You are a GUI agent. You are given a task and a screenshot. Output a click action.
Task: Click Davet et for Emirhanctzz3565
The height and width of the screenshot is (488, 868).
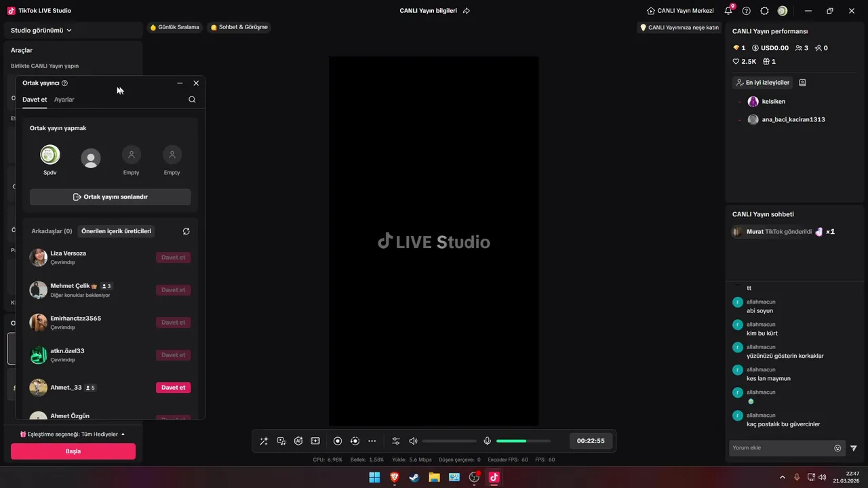pyautogui.click(x=173, y=323)
